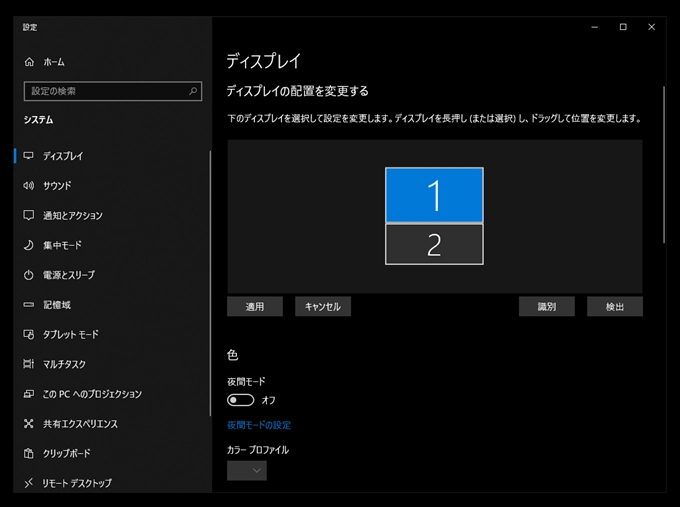This screenshot has width=680, height=507.
Task: Open the カラー プロファイル dropdown
Action: click(247, 471)
